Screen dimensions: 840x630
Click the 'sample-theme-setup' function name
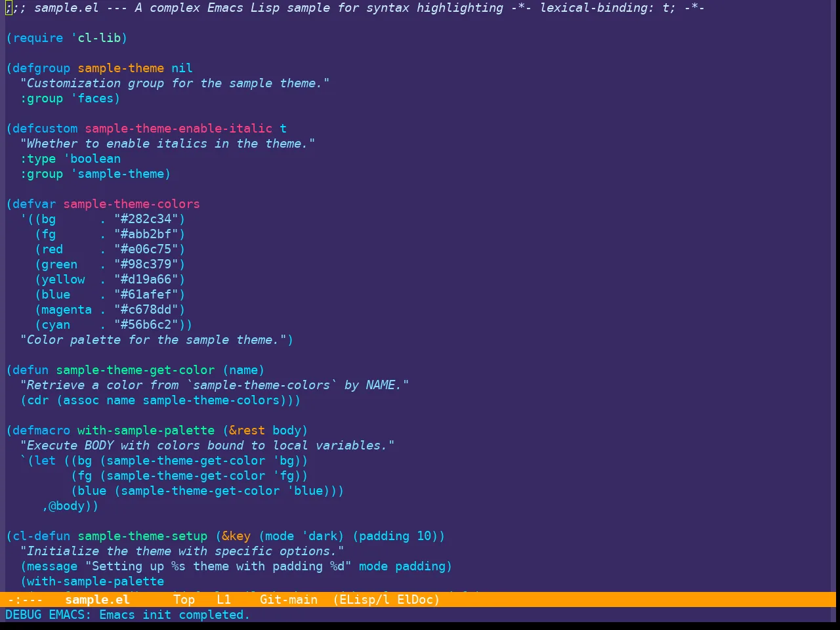[142, 536]
